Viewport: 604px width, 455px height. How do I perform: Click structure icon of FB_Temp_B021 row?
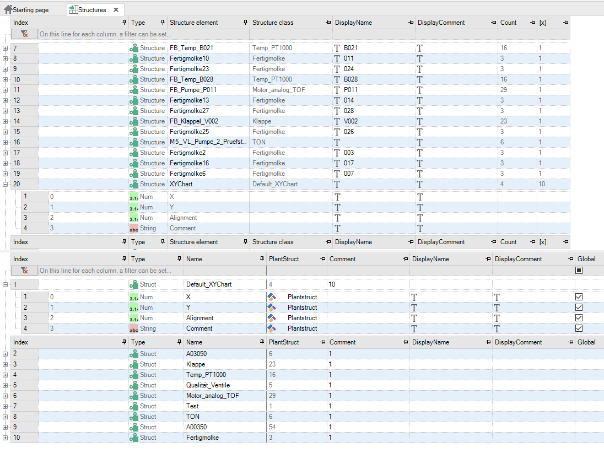coord(134,48)
